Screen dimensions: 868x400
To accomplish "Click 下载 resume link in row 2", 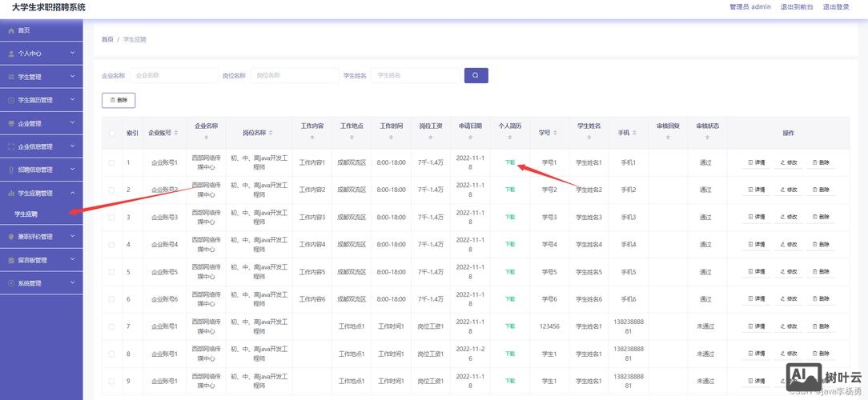I will 510,190.
